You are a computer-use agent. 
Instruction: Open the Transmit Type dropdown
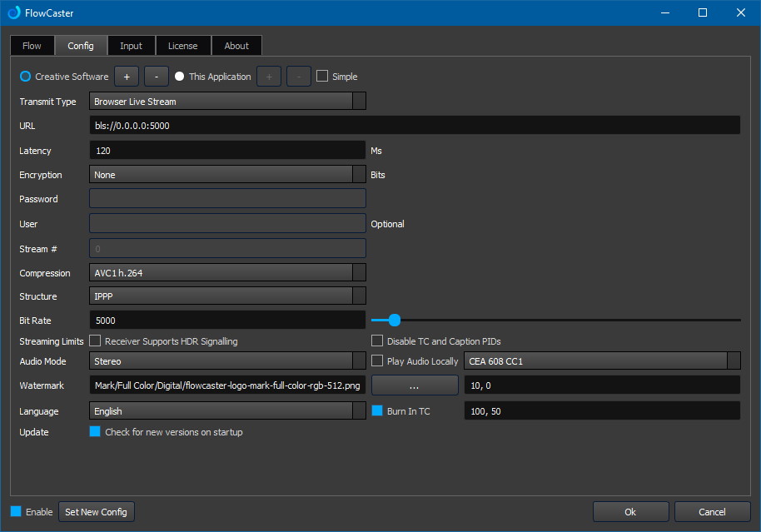(227, 102)
